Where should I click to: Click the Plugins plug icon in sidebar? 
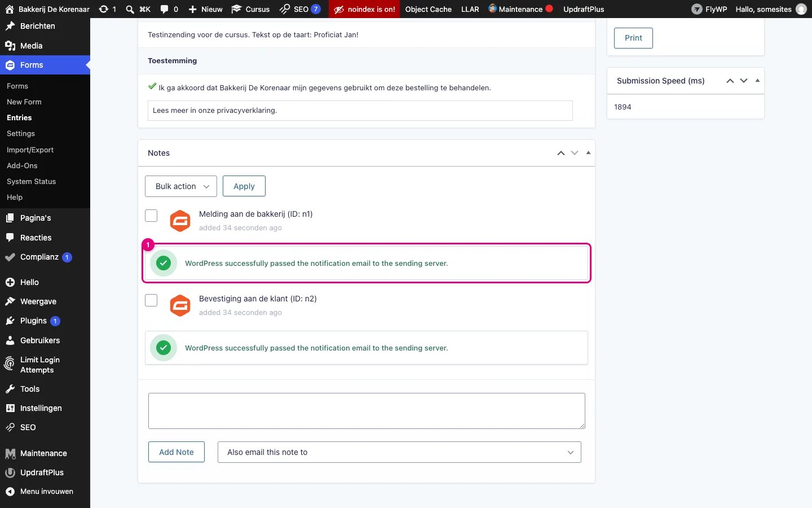[x=10, y=321]
